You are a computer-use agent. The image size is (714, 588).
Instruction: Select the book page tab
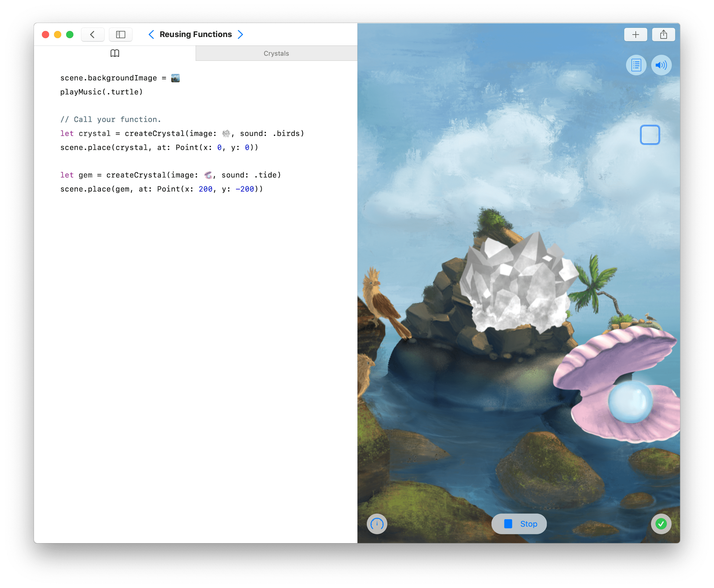point(115,53)
